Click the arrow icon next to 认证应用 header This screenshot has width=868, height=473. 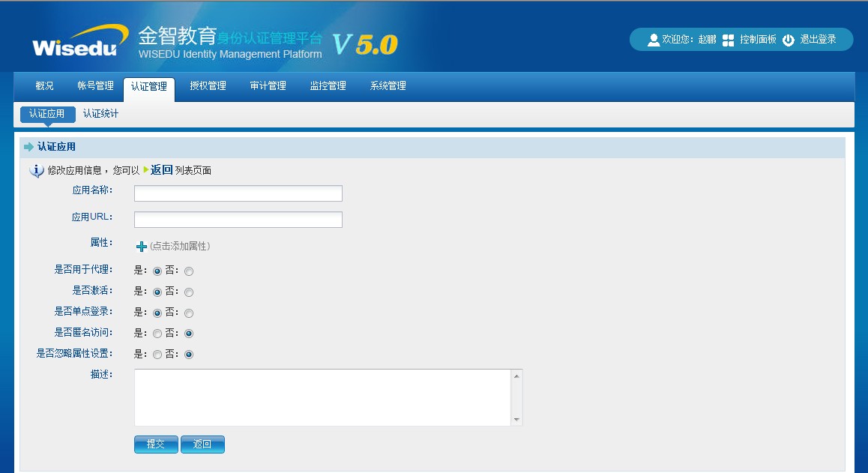29,147
